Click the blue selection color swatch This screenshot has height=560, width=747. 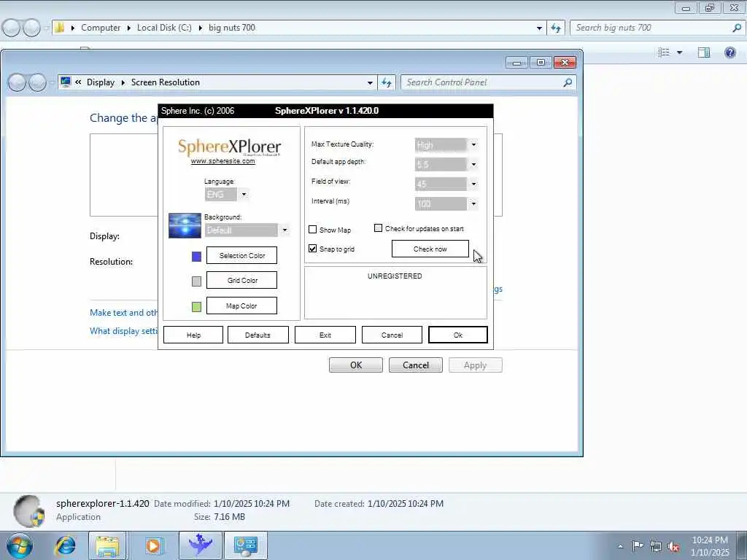tap(196, 257)
